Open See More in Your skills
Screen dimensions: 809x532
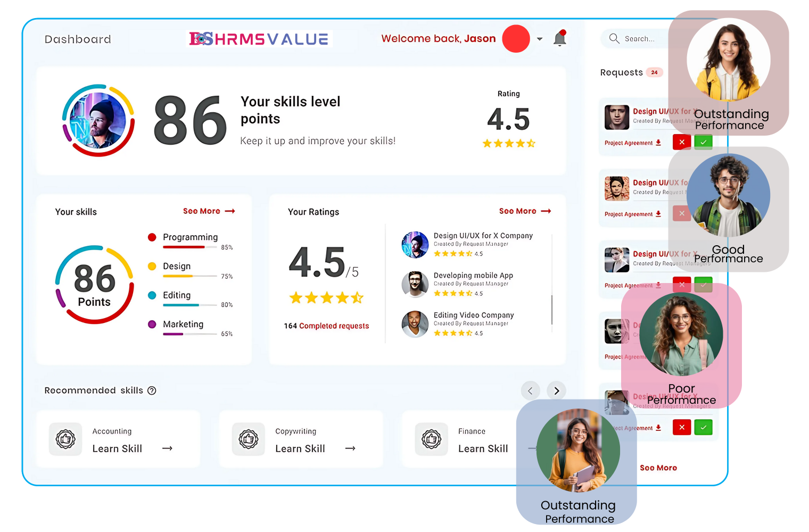(209, 211)
